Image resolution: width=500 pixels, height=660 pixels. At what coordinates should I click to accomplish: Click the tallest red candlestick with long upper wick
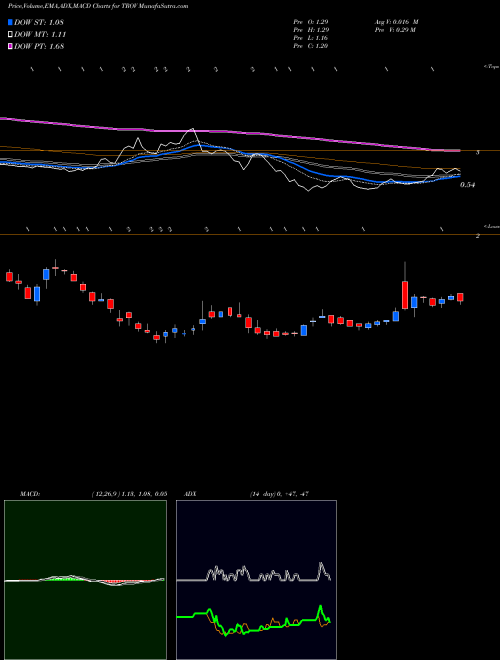(x=405, y=295)
